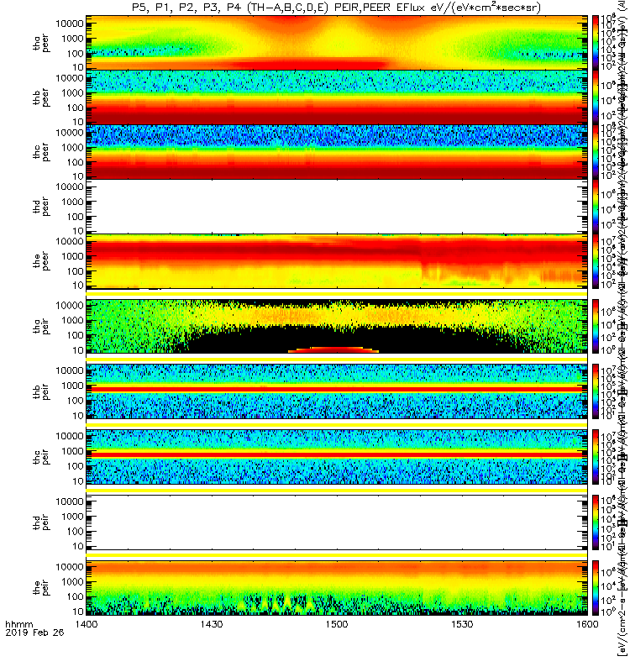Click the 'thd peir' y-axis label
630x672 pixels.
pos(41,522)
